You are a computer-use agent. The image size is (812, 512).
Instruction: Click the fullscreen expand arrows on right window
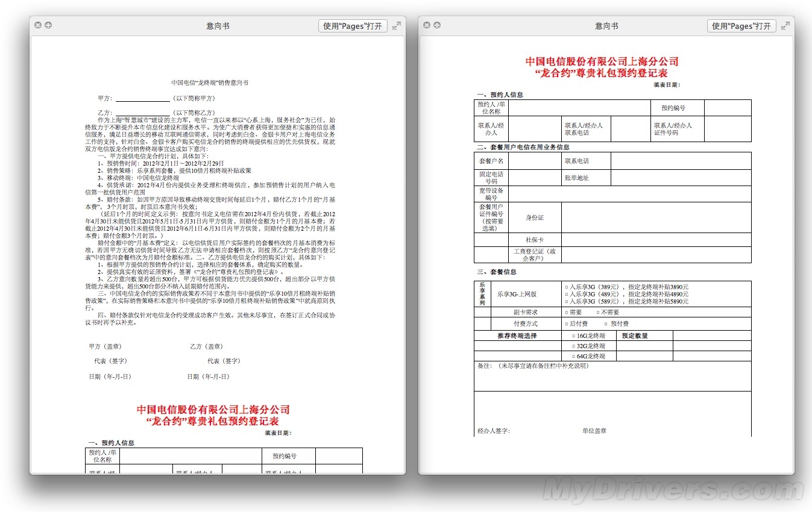[x=785, y=26]
